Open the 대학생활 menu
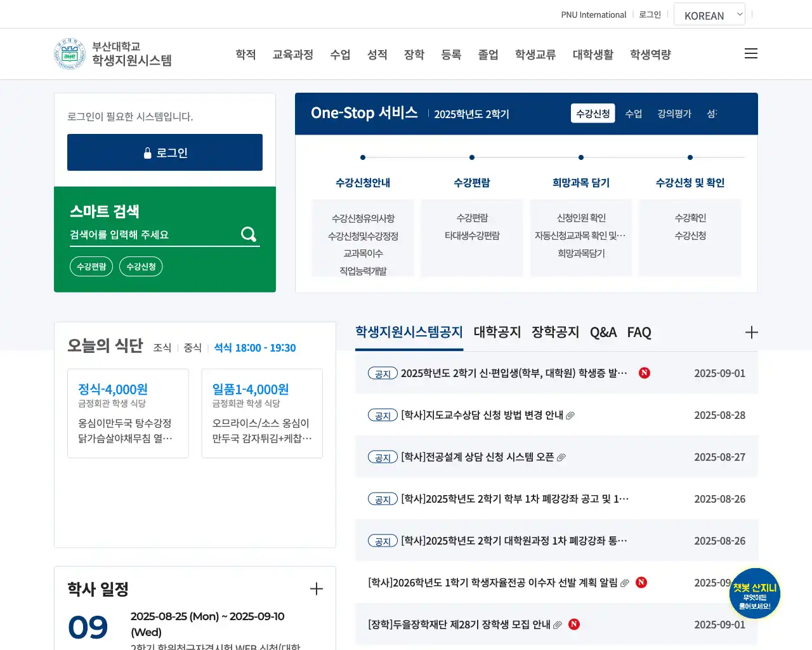This screenshot has height=650, width=812. 593,55
